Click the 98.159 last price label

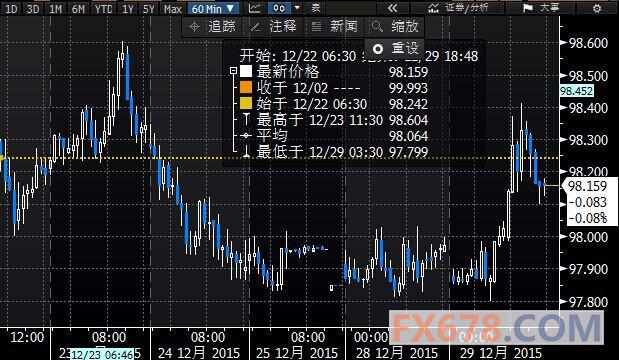tap(588, 186)
